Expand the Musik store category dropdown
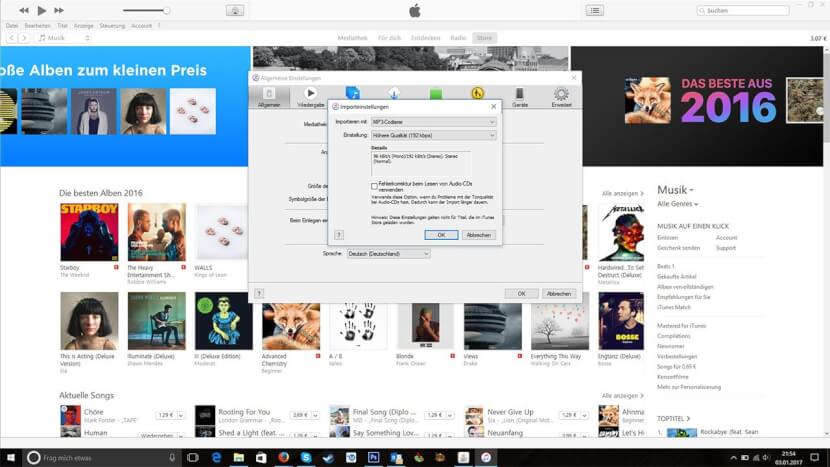 [x=675, y=190]
